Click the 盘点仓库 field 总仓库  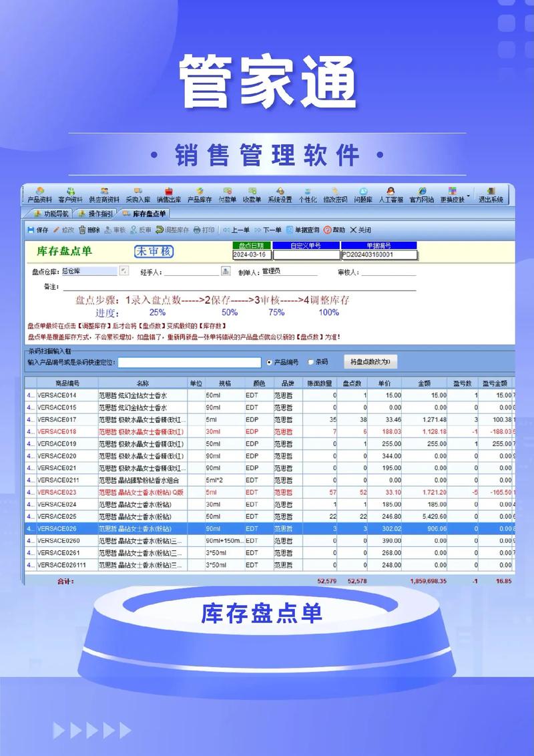(x=89, y=271)
